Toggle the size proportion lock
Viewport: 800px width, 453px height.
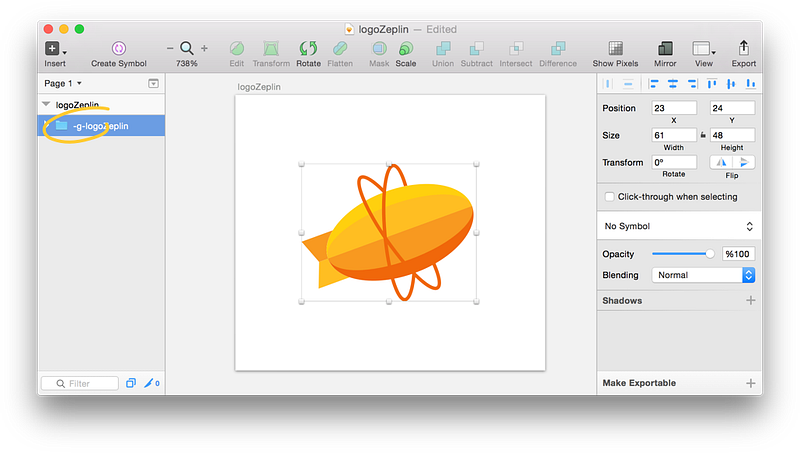click(703, 135)
